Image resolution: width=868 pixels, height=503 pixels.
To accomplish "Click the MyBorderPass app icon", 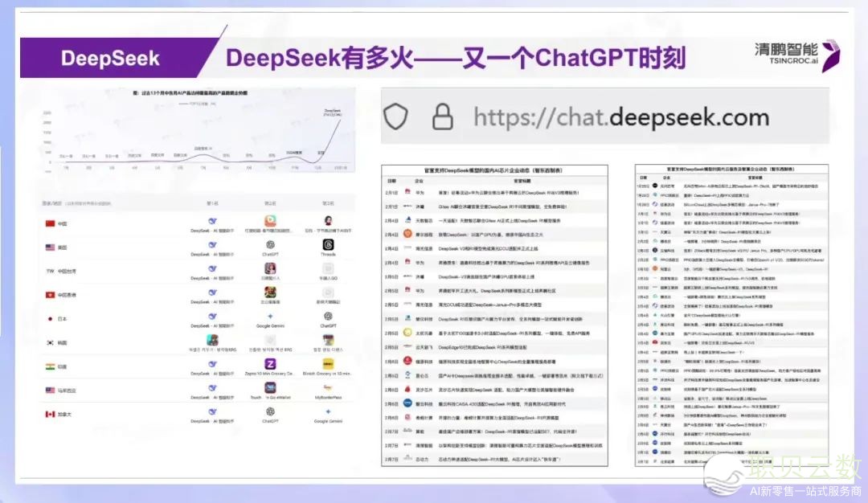I will [x=328, y=388].
